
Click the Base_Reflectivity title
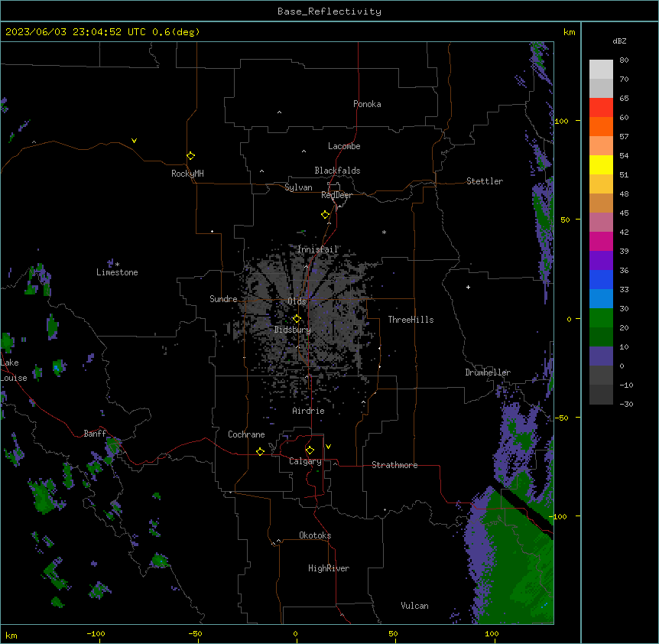[x=329, y=11]
